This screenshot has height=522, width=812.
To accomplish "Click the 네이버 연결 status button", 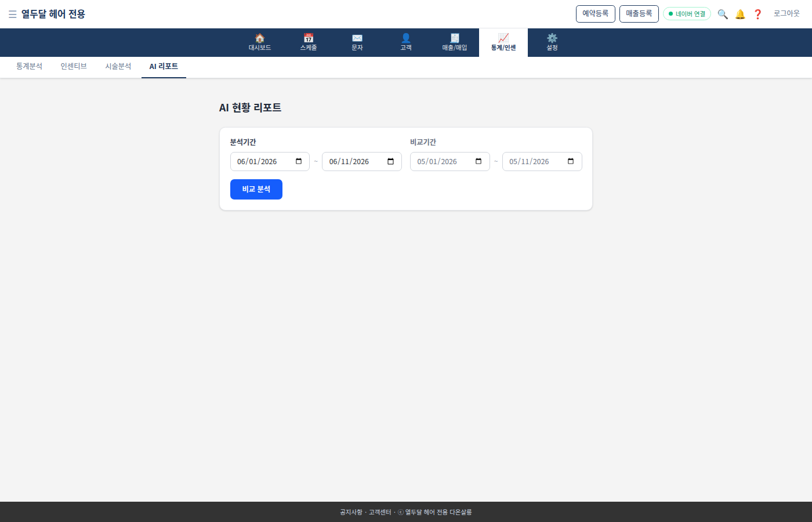I will point(687,14).
